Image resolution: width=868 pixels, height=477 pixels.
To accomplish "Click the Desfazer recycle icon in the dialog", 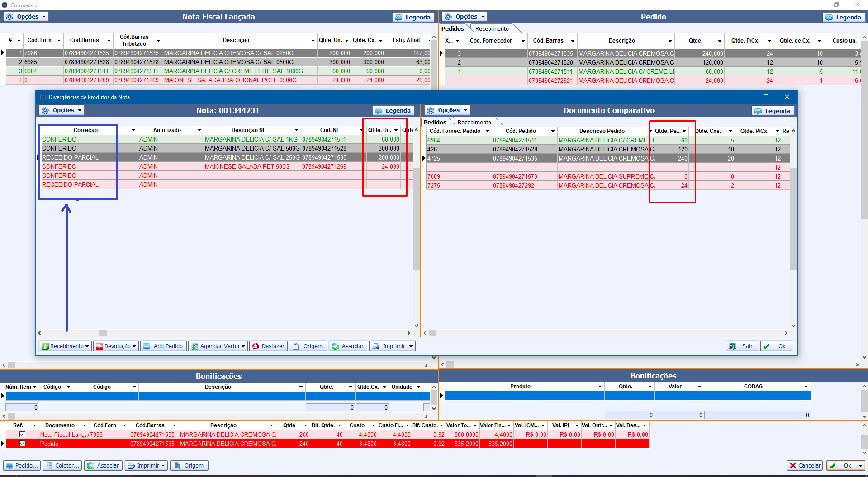I will pyautogui.click(x=256, y=346).
